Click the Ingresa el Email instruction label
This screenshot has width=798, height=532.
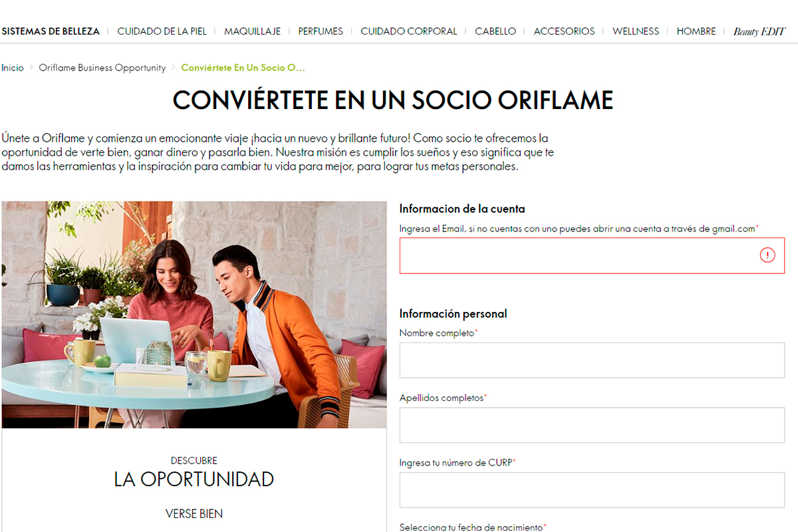[x=579, y=228]
